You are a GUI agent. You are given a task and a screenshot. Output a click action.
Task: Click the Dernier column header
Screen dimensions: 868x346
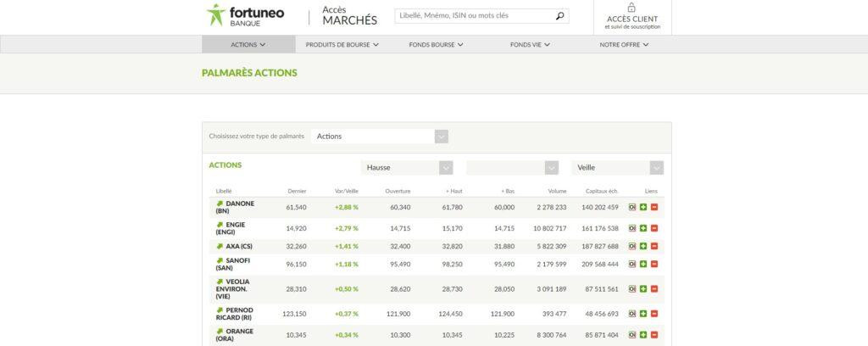click(x=298, y=191)
